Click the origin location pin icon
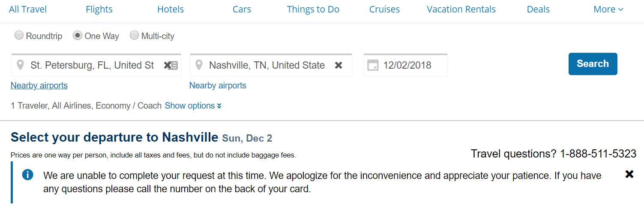644x209 pixels. click(x=20, y=65)
